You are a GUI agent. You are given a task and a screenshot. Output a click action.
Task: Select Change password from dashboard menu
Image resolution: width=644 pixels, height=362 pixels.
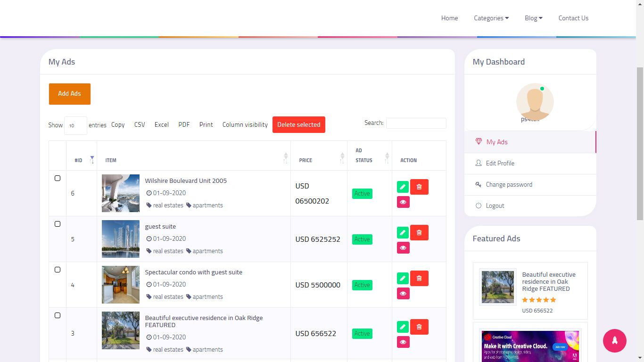pos(509,184)
